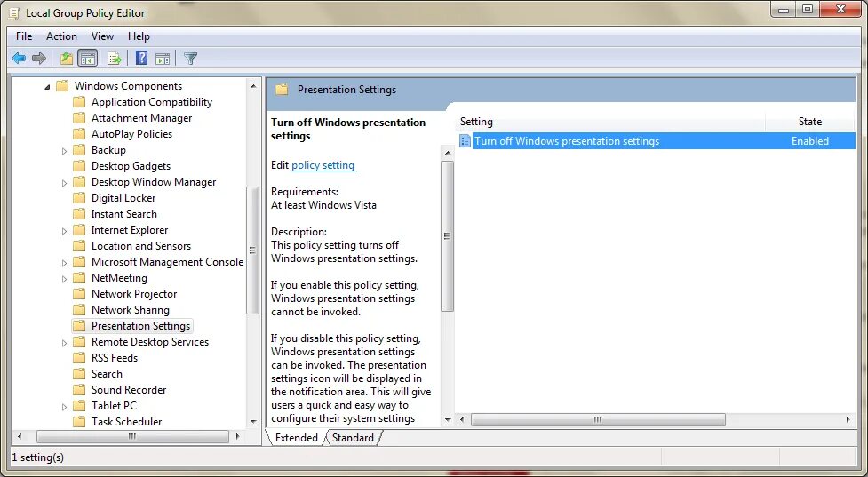Select the Remote Desktop Services tree item

[150, 342]
